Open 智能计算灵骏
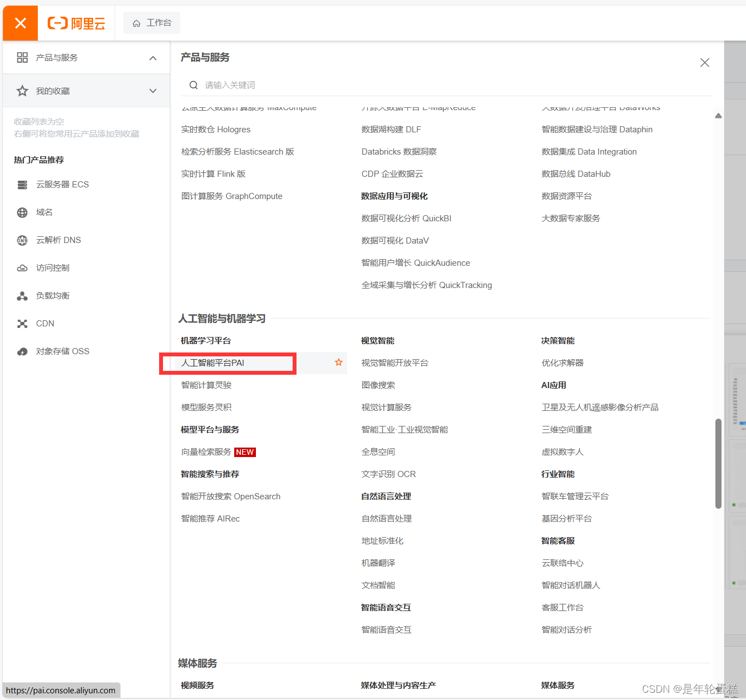This screenshot has height=700, width=746. point(206,385)
